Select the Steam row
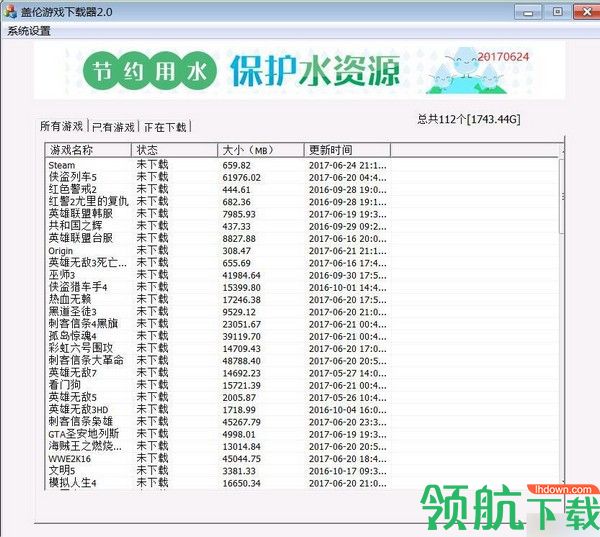 [x=302, y=165]
